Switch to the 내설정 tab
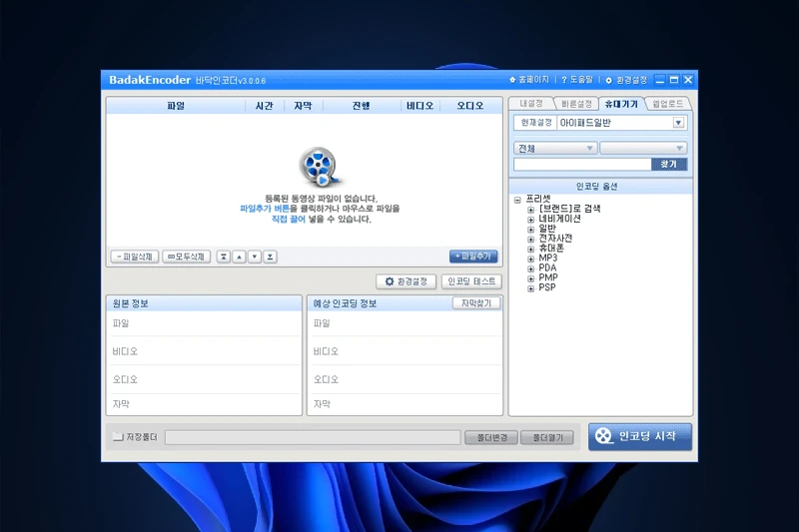 click(x=530, y=103)
